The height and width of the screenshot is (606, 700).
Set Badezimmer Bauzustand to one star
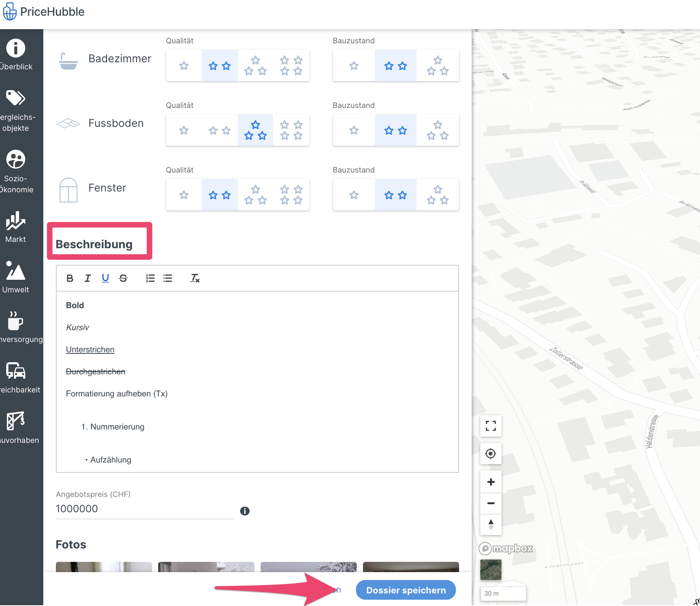354,66
